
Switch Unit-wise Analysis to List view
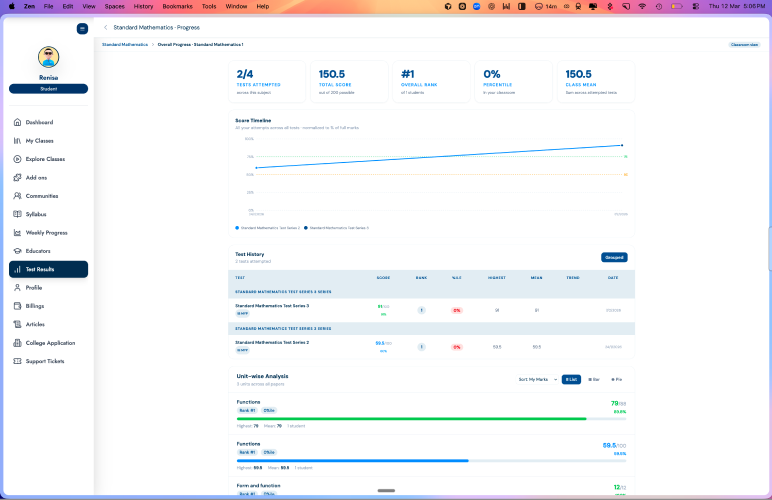pos(570,379)
